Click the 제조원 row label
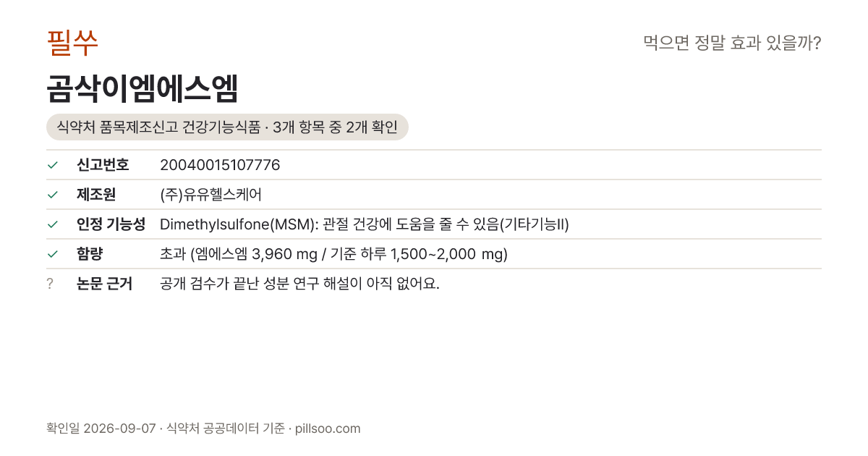 click(x=96, y=195)
